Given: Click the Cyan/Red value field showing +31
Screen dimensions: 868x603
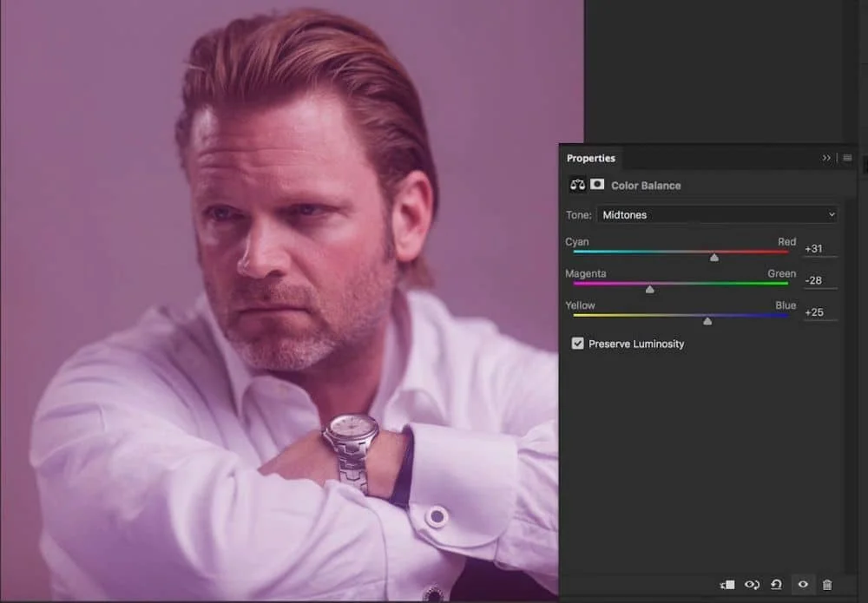Looking at the screenshot, I should pos(819,249).
